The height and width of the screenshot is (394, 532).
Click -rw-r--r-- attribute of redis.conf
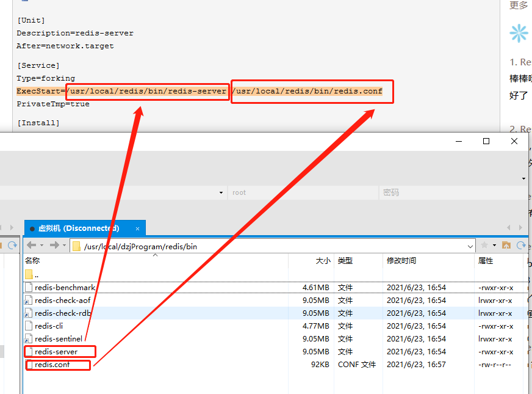click(495, 365)
